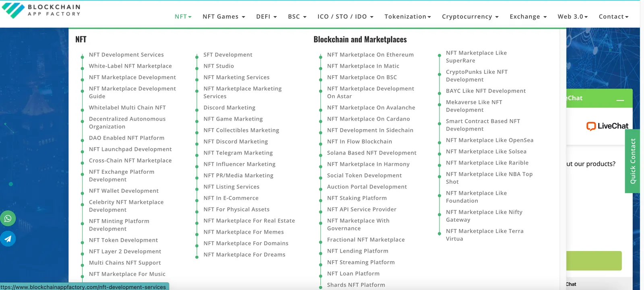
Task: Open WhatsApp chat icon
Action: point(8,218)
